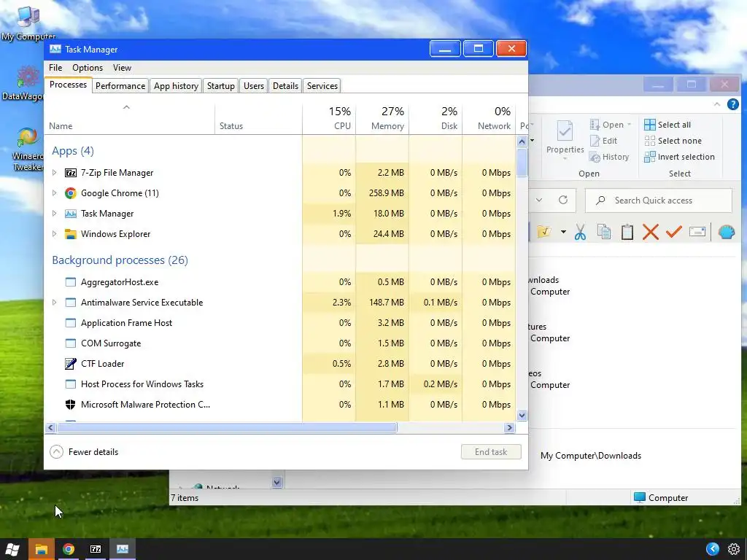This screenshot has width=747, height=560.
Task: Click the Name column header
Action: point(130,117)
